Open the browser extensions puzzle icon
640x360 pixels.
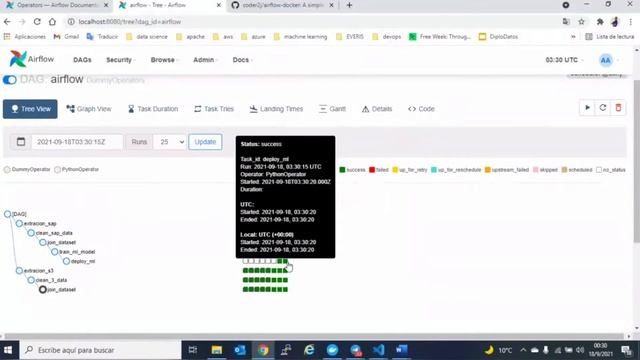600,22
